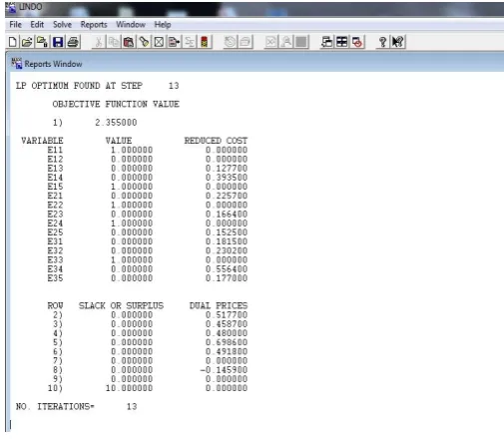This screenshot has width=504, height=441.
Task: Click the Copy icon in the toolbar
Action: [x=114, y=42]
